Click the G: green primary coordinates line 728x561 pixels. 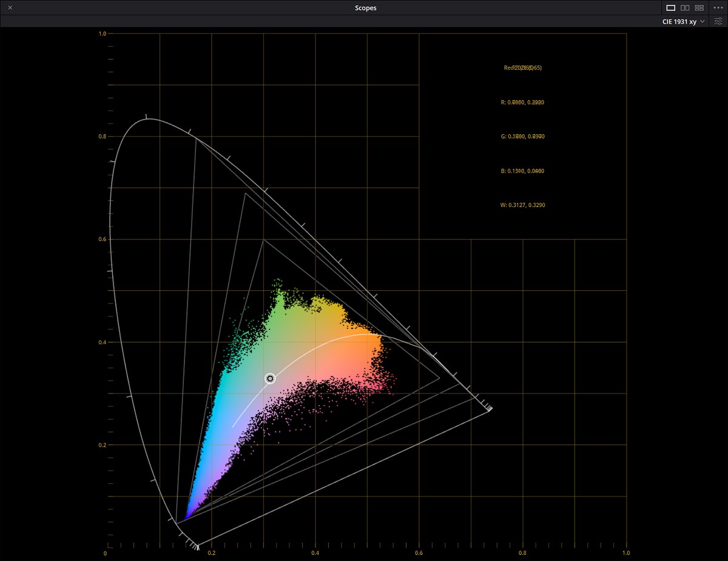click(522, 137)
